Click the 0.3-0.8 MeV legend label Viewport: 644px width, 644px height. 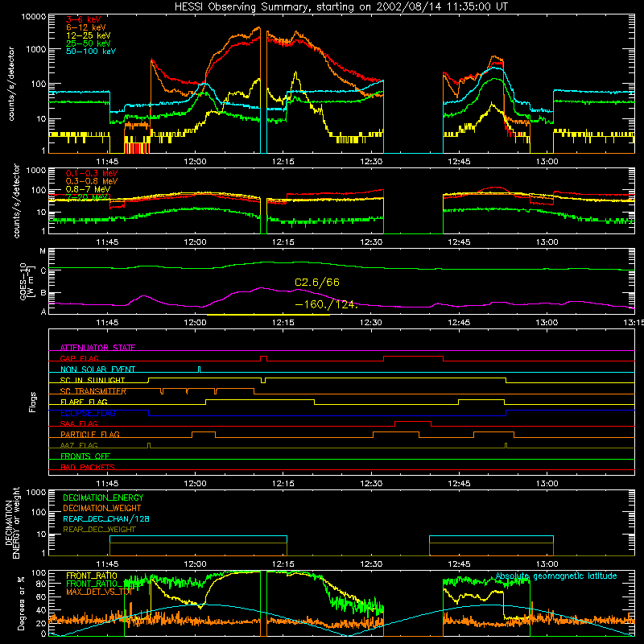tap(91, 181)
